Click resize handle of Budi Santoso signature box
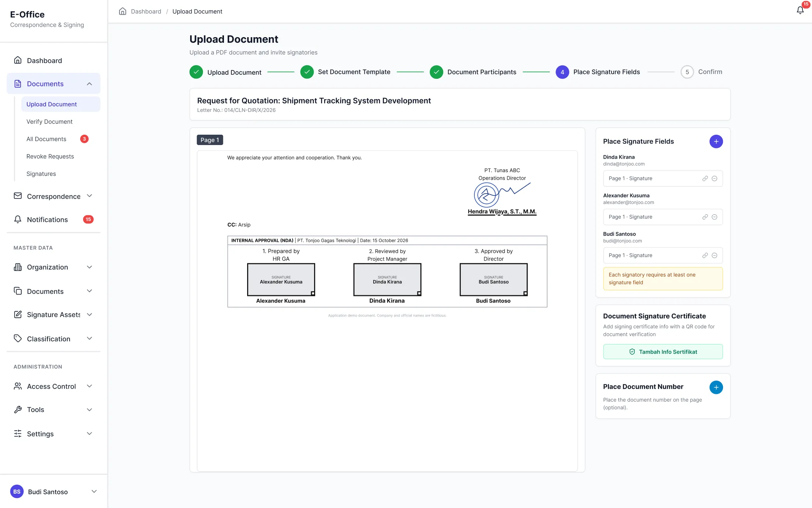 (526, 293)
